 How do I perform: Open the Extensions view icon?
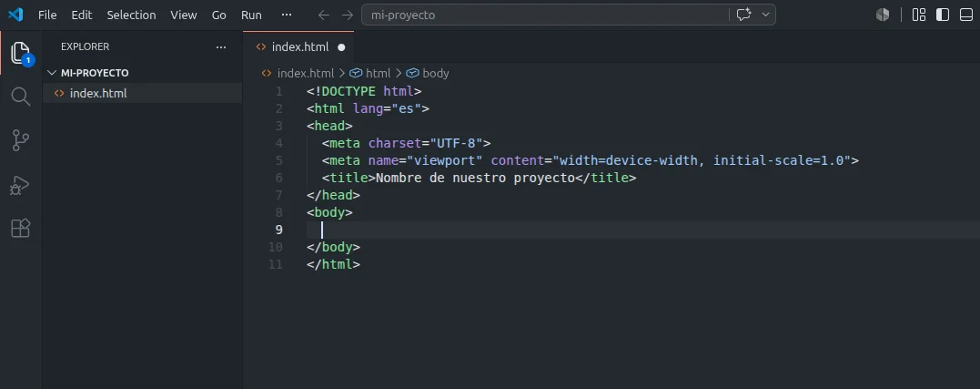[21, 228]
